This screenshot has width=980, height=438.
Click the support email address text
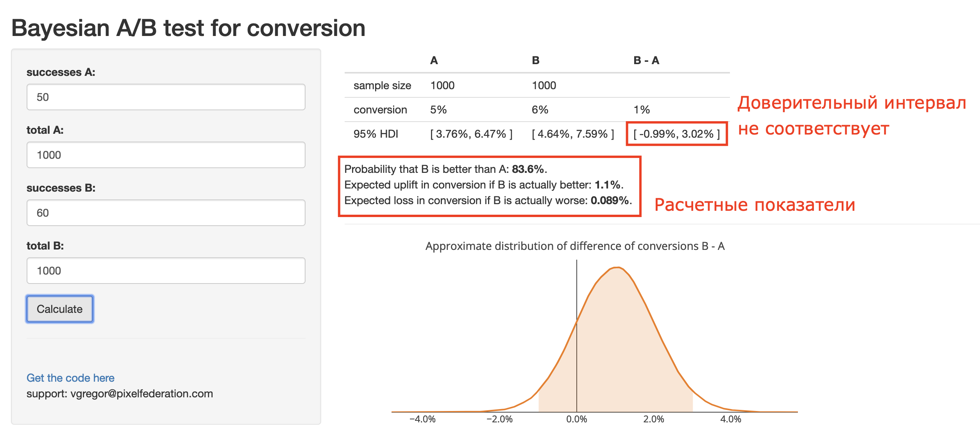click(141, 393)
